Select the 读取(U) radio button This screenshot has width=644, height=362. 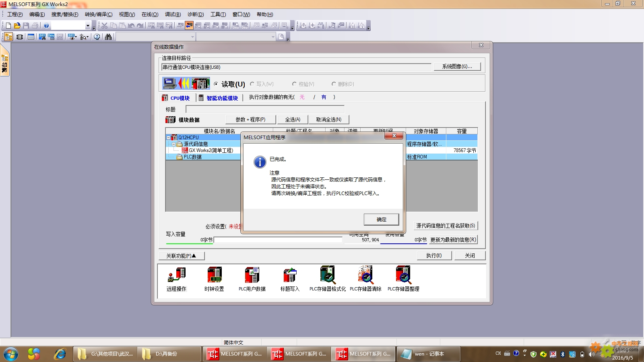[216, 84]
